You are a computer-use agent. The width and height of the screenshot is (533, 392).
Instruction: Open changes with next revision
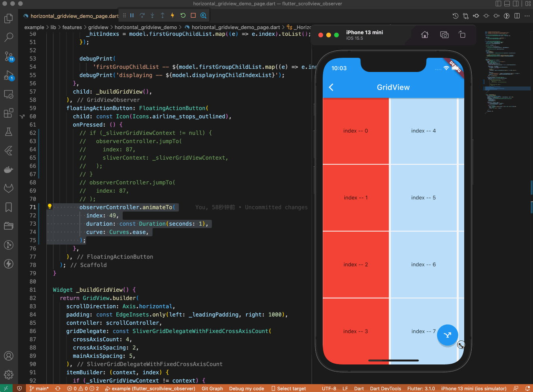pos(496,16)
